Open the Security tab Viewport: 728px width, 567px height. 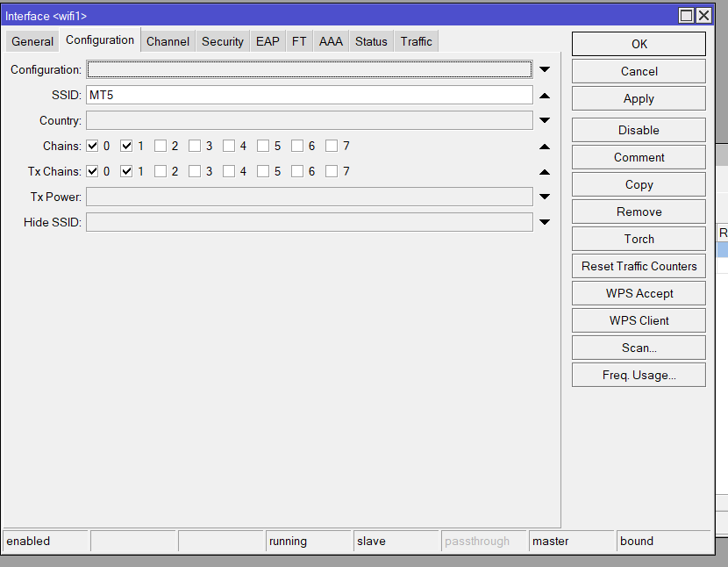[223, 41]
